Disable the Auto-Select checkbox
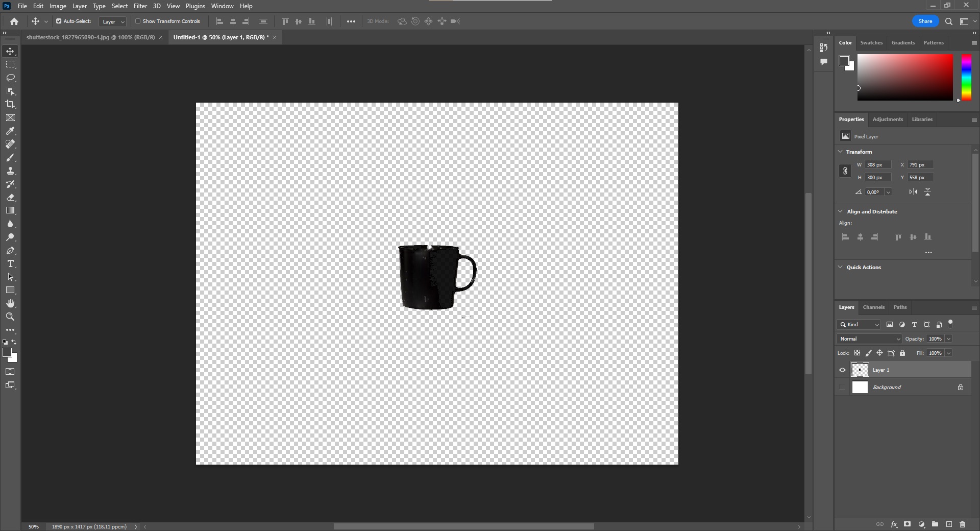Image resolution: width=980 pixels, height=531 pixels. (x=59, y=21)
